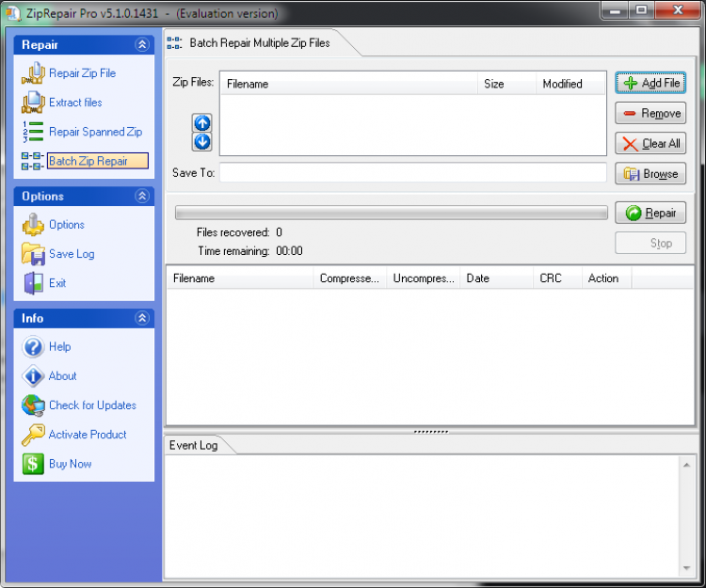The height and width of the screenshot is (588, 706).
Task: Click the Clear All button
Action: coord(650,144)
